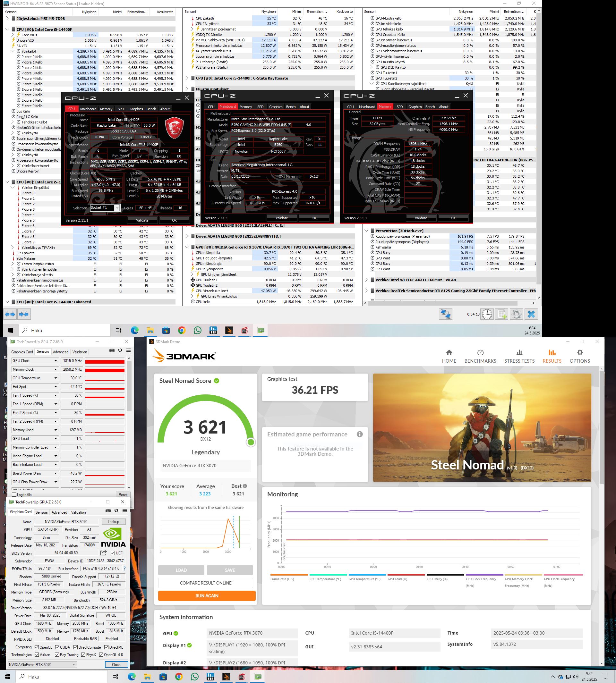Click HWiNFO clock reset timer icon
616x683 pixels.
[487, 314]
